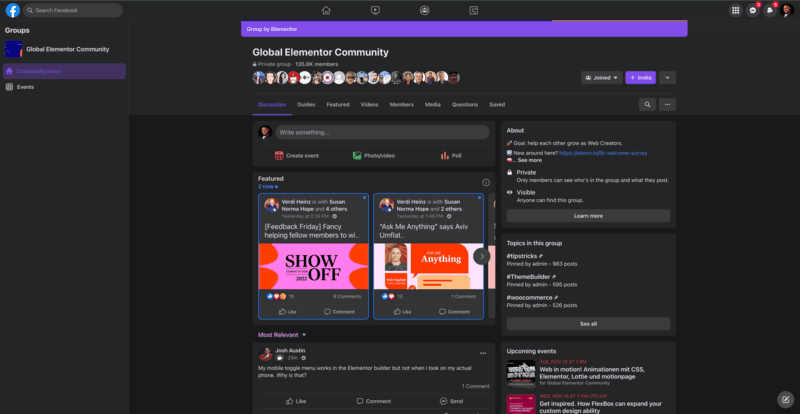
Task: Switch to the Guides tab
Action: (x=306, y=105)
